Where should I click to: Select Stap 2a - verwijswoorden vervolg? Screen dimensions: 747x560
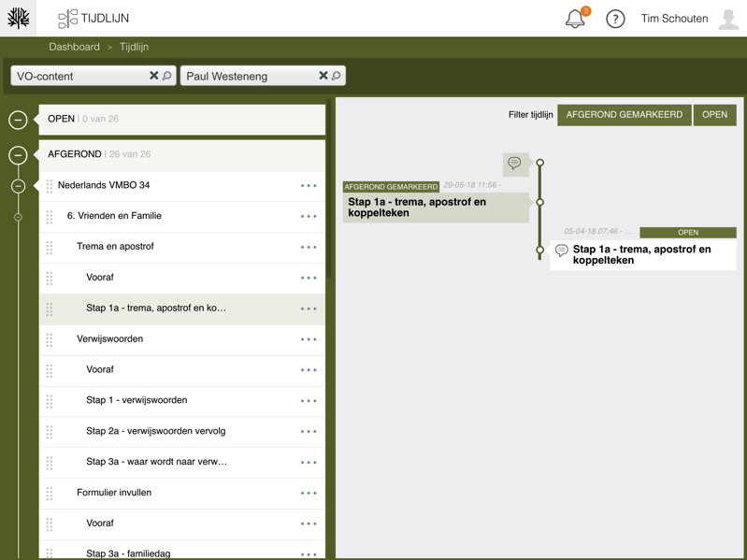[x=155, y=431]
